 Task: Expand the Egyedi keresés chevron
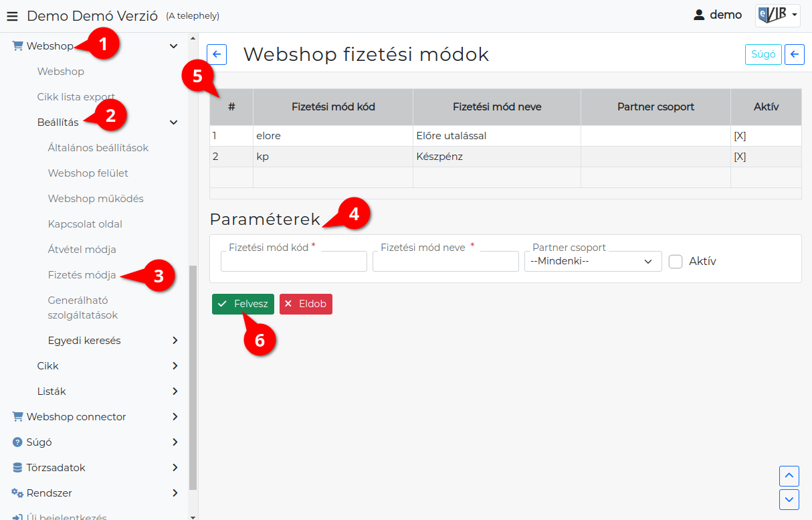pos(175,341)
